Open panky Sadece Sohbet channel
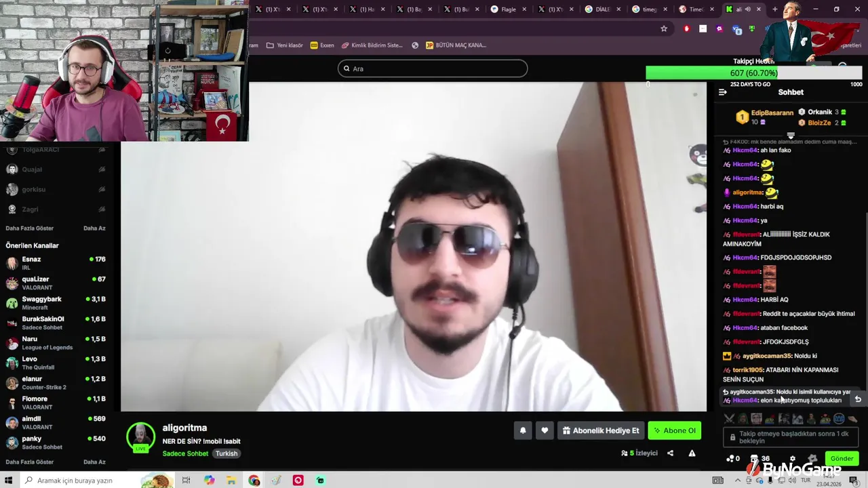The height and width of the screenshot is (488, 868). coord(56,443)
